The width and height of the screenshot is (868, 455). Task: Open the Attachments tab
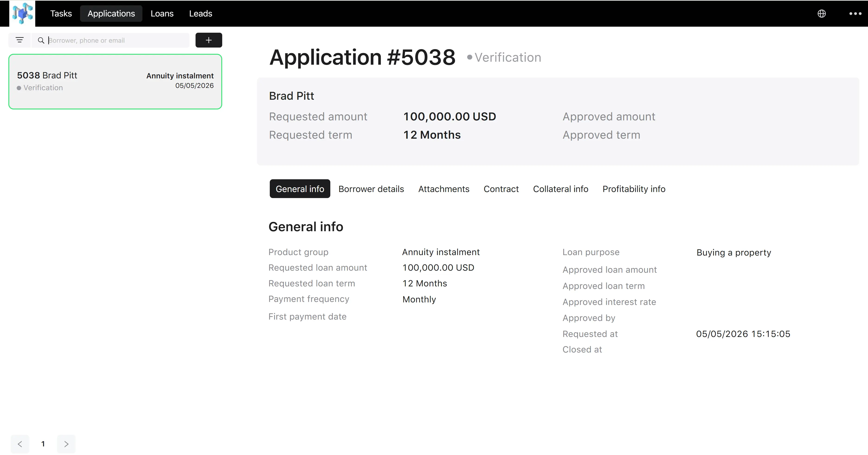pos(444,189)
